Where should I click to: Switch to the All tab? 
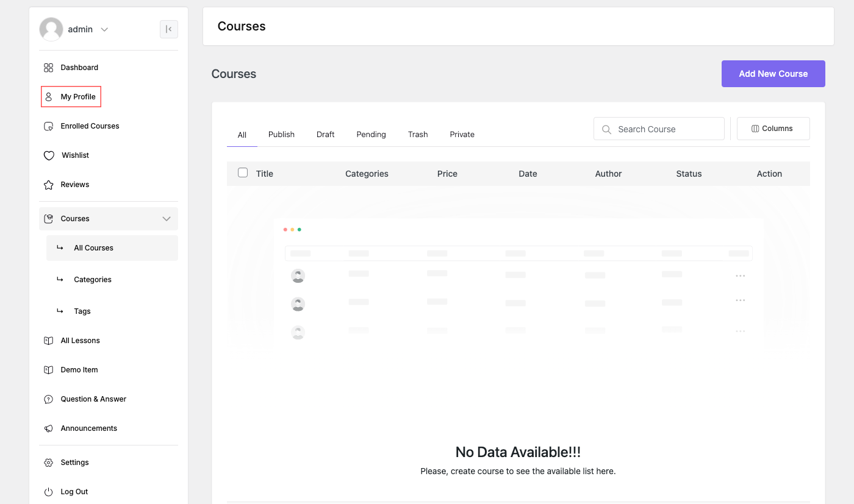(242, 135)
